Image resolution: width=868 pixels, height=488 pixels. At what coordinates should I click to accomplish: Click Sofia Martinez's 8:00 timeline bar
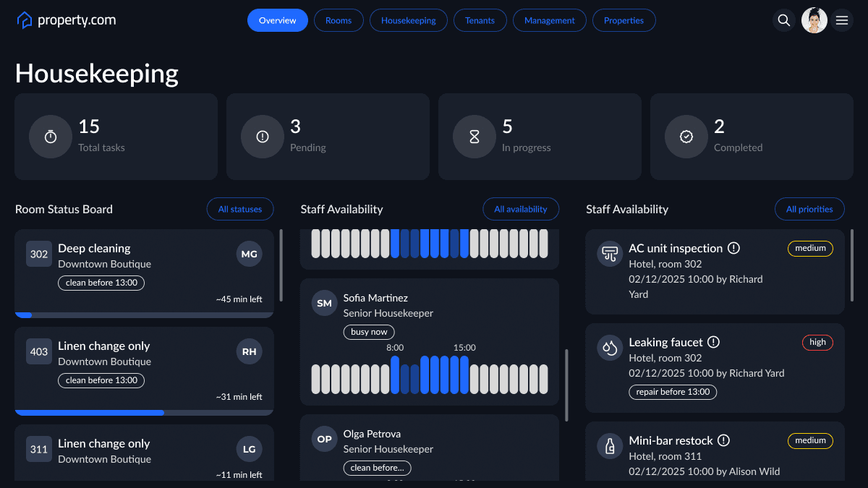click(395, 374)
